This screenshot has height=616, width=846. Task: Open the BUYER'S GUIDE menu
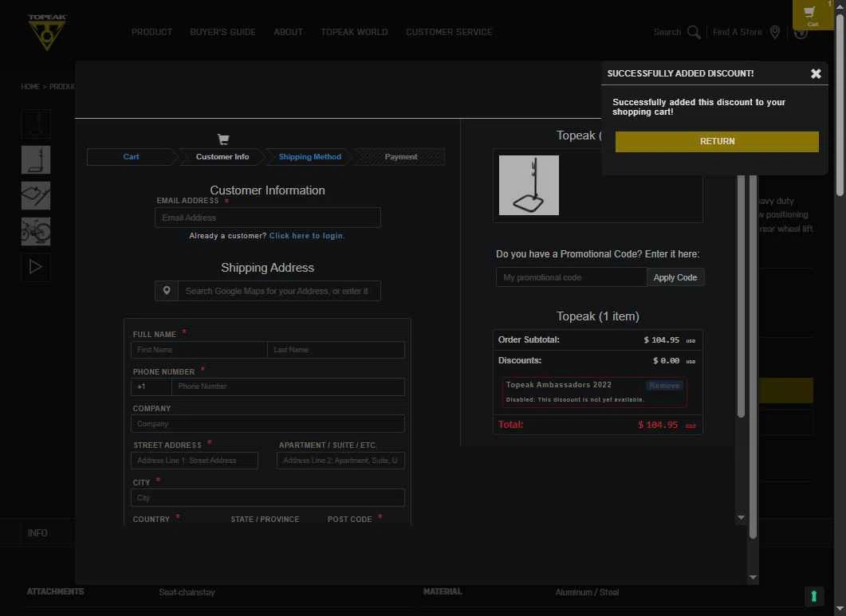(x=222, y=33)
